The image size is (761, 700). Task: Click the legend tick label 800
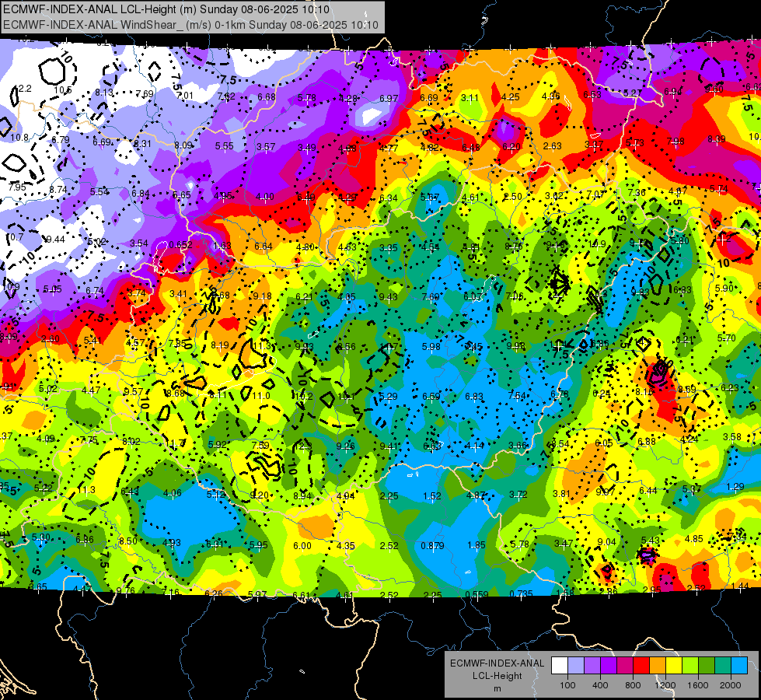coord(633,685)
